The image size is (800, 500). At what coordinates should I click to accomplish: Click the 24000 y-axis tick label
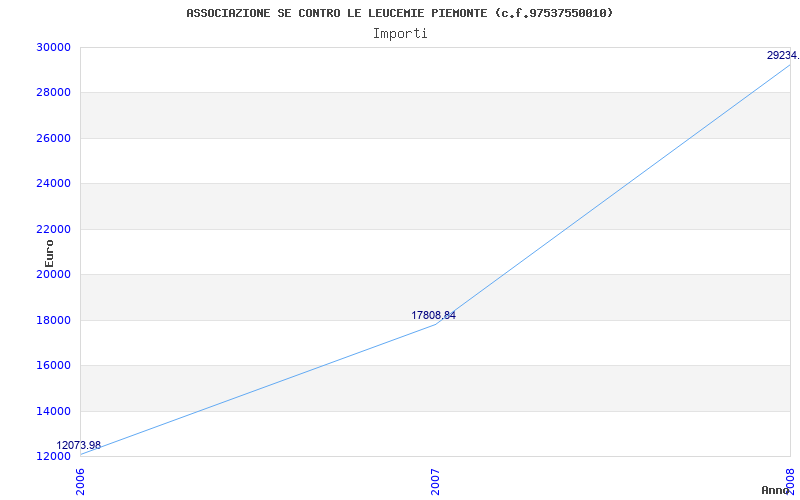(53, 184)
